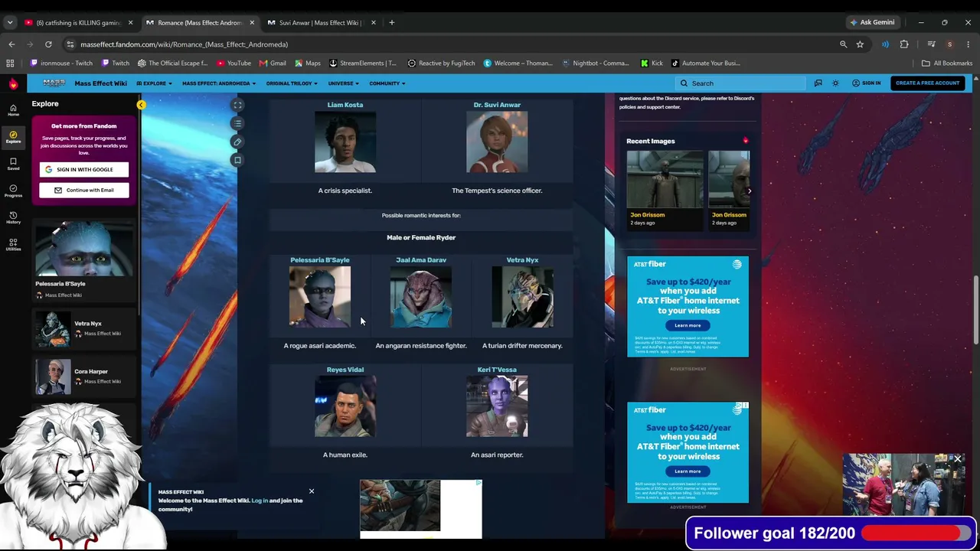Open the History icon in Fandom sidebar
The width and height of the screenshot is (980, 551).
13,217
